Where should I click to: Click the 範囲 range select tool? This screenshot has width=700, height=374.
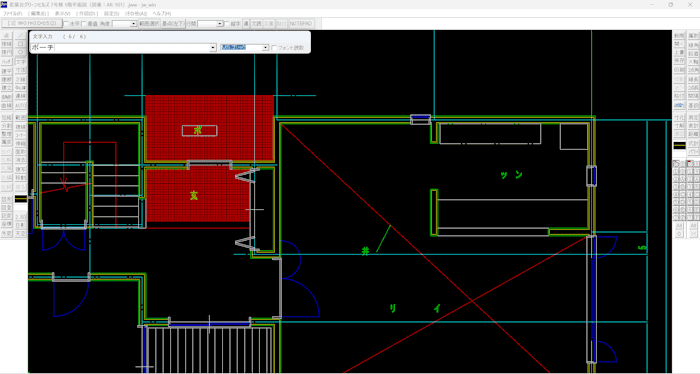pyautogui.click(x=21, y=117)
